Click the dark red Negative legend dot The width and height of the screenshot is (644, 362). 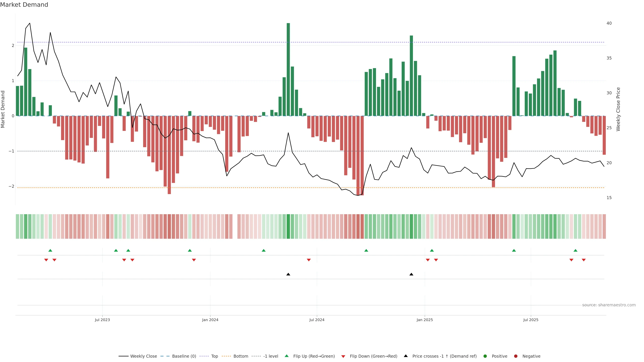tap(516, 356)
